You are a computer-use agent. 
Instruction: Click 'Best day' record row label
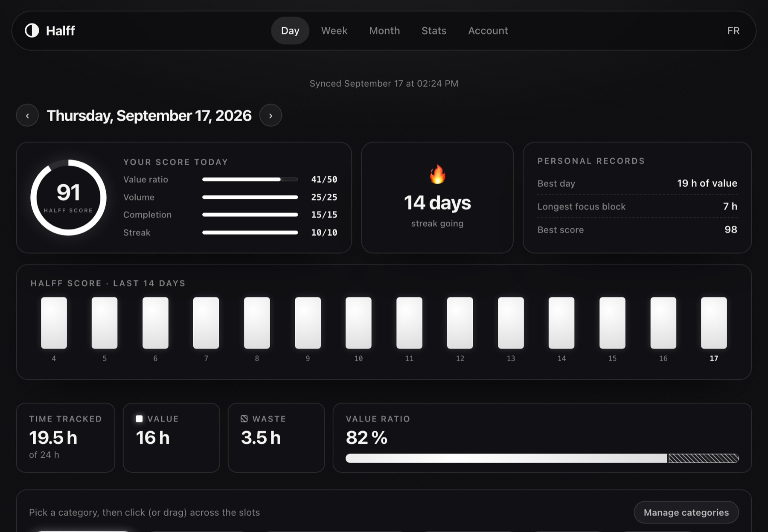tap(556, 183)
